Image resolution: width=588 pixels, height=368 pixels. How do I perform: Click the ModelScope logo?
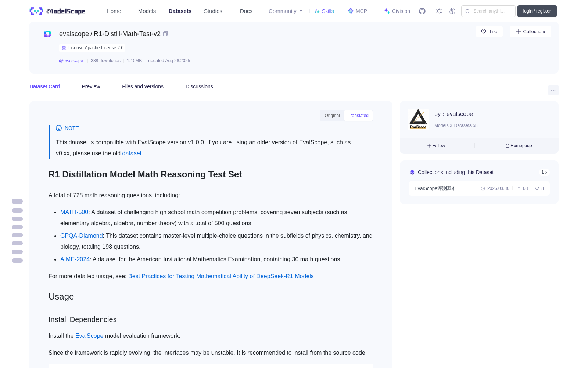[x=57, y=11]
